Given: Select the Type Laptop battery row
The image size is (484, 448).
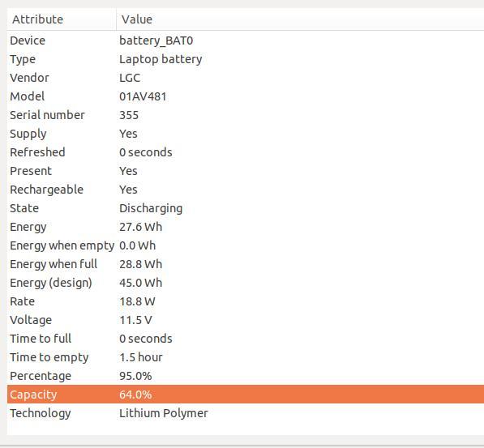Looking at the screenshot, I should (246, 59).
